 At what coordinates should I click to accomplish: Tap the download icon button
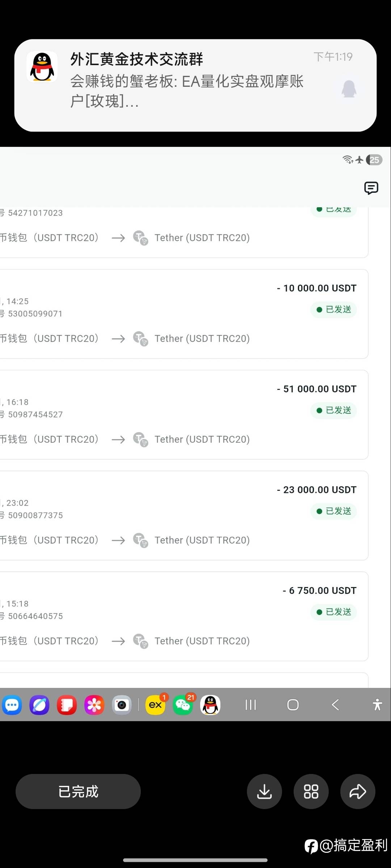pos(264,792)
